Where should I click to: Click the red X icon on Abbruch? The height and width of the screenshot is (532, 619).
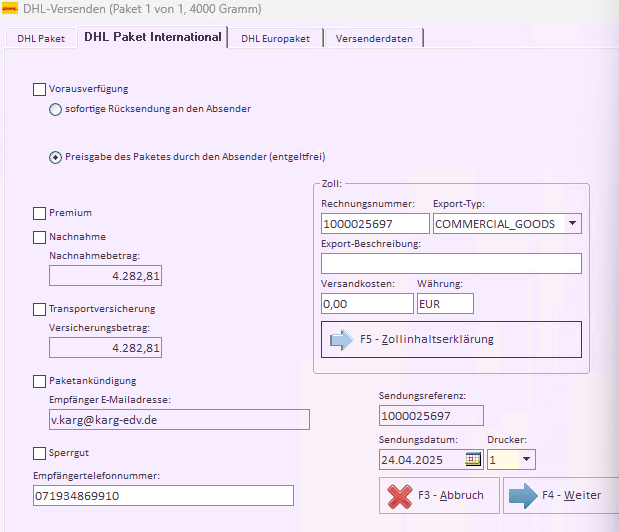(400, 496)
